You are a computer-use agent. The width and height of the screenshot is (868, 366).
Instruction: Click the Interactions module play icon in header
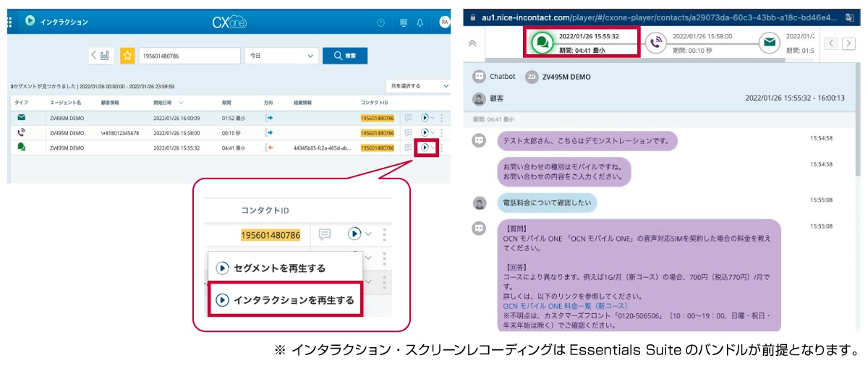coord(30,21)
